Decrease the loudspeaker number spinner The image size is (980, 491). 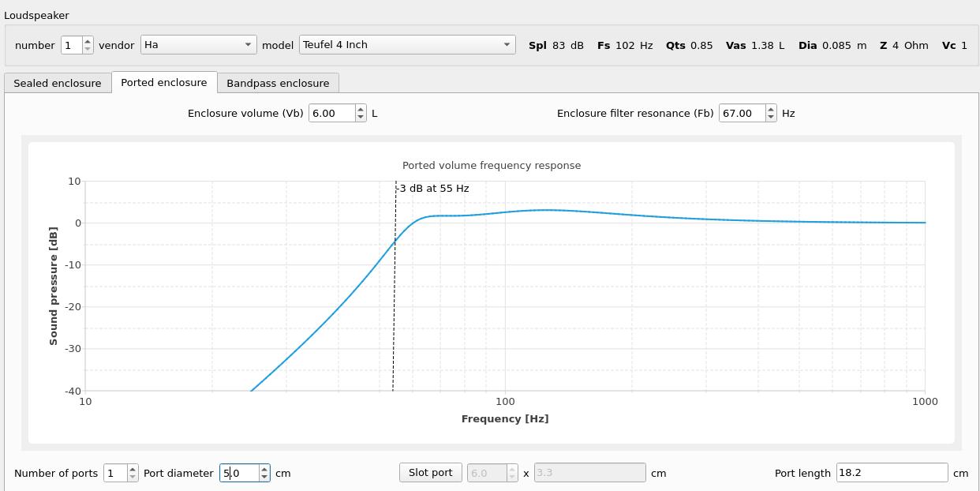pos(88,49)
